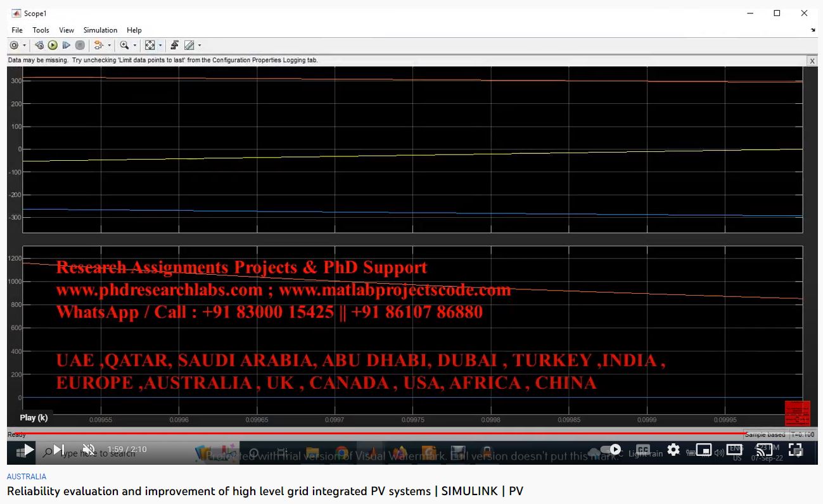Cast the video to a TV
823x504 pixels.
[x=765, y=450]
